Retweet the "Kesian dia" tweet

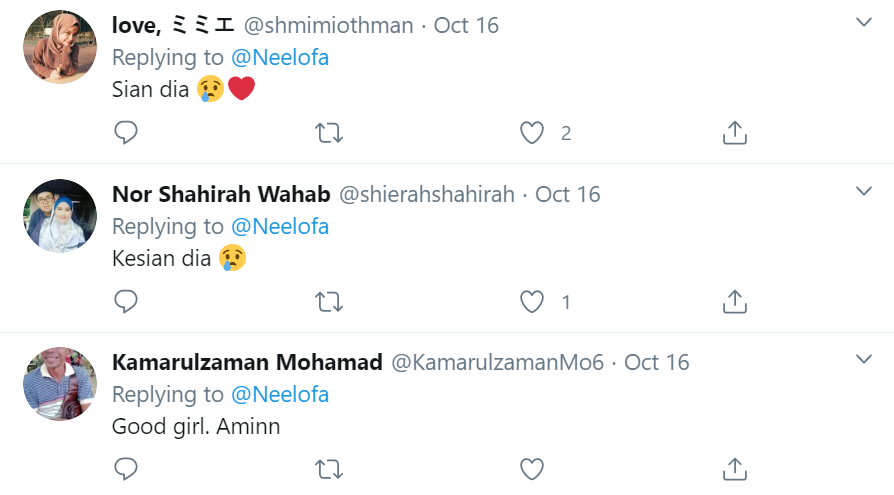pyautogui.click(x=329, y=301)
